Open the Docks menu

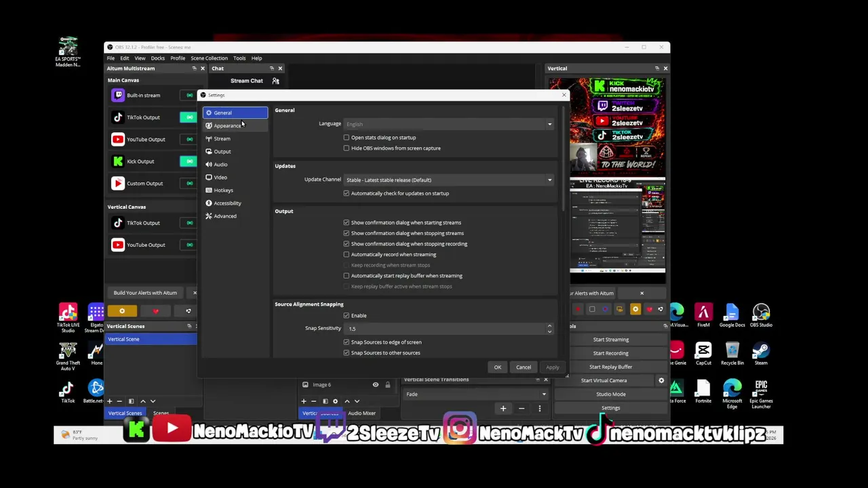[x=157, y=58]
